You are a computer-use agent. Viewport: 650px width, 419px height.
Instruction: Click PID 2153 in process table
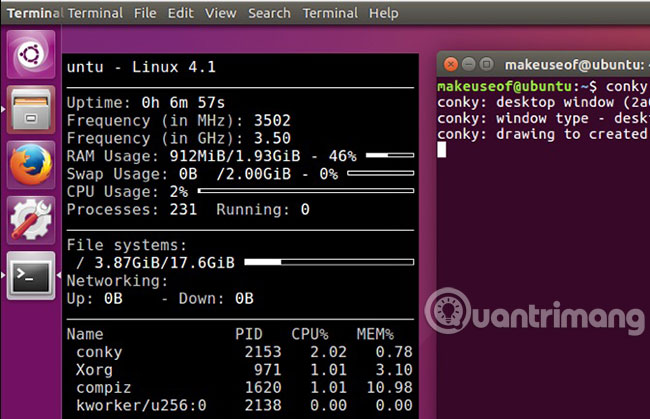pyautogui.click(x=263, y=352)
